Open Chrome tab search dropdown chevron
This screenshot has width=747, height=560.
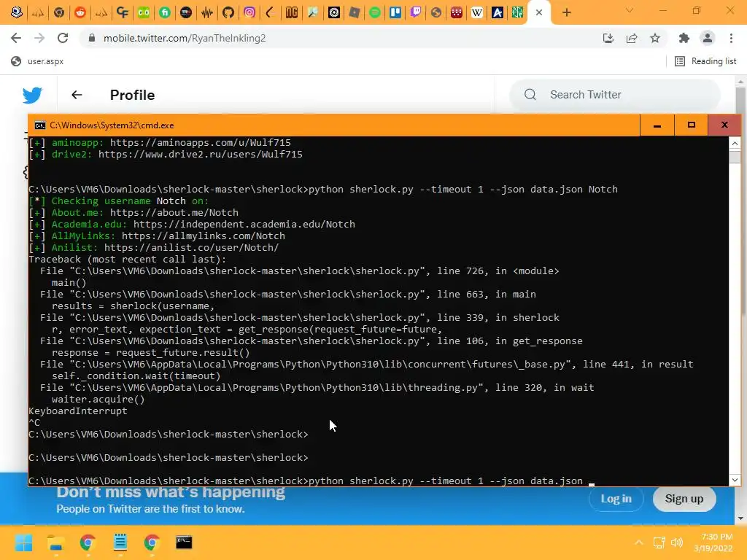pos(630,10)
